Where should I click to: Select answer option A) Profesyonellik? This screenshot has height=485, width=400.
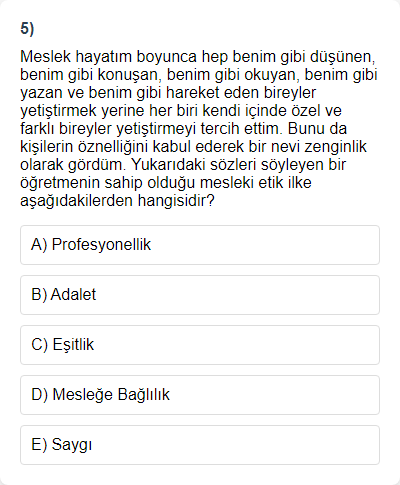[200, 245]
